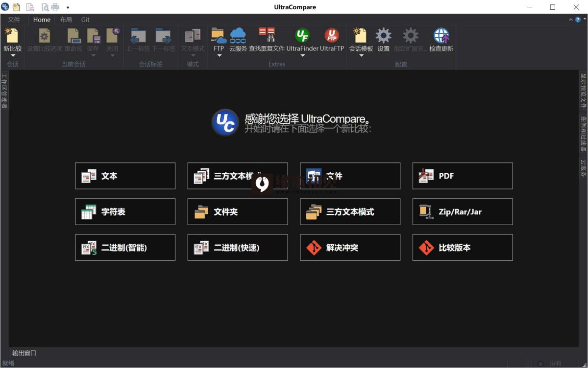This screenshot has width=588, height=368.
Task: Click the 重命名 rename session icon
Action: pos(73,36)
